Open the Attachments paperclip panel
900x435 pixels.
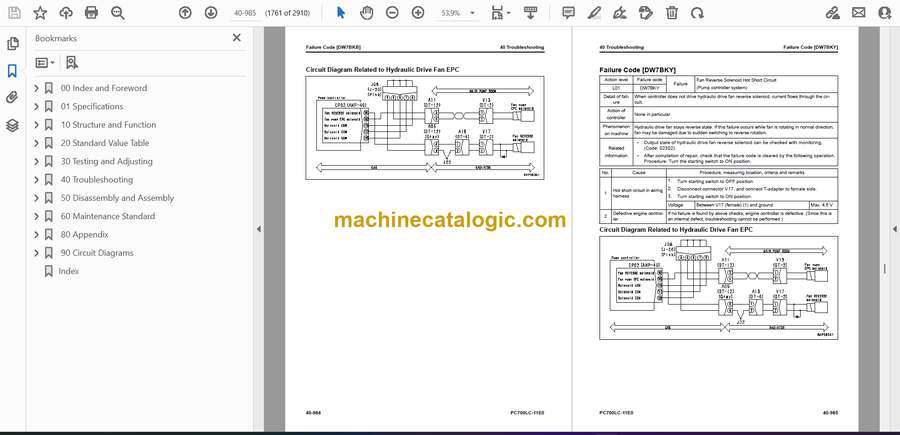pyautogui.click(x=12, y=98)
